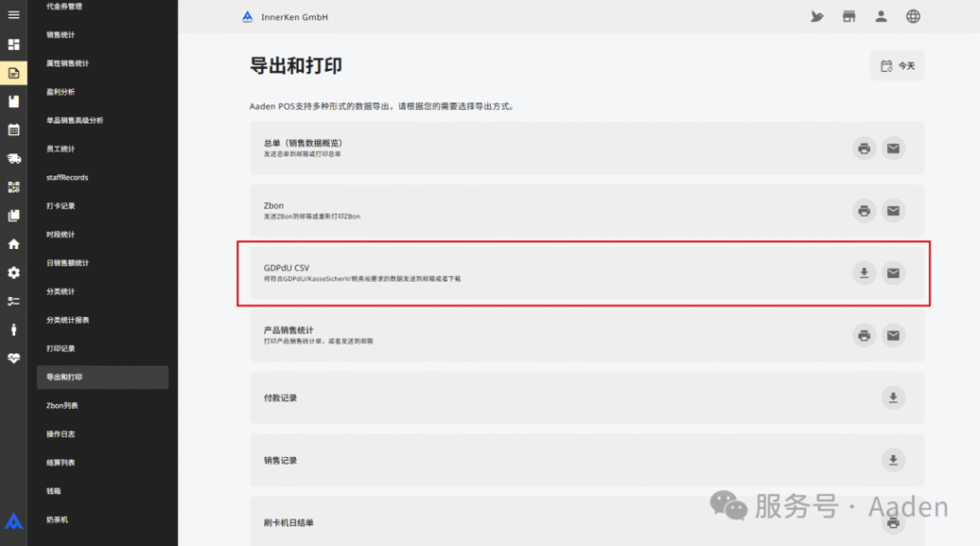Click the store icon in header
Image resolution: width=980 pixels, height=546 pixels.
[849, 16]
